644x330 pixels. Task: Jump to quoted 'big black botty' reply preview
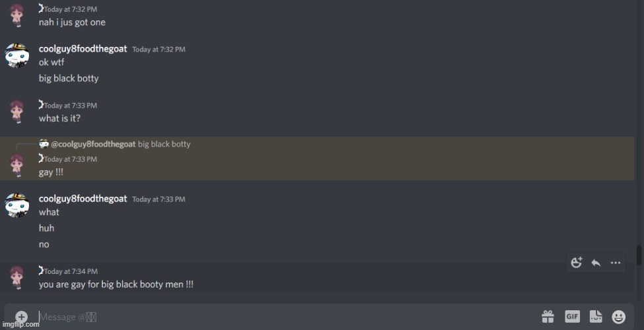point(164,145)
